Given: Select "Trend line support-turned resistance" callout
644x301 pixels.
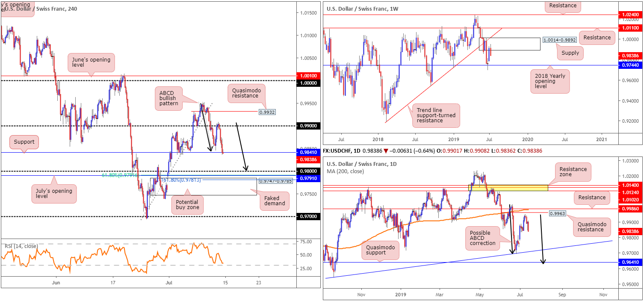Looking at the screenshot, I should 436,115.
